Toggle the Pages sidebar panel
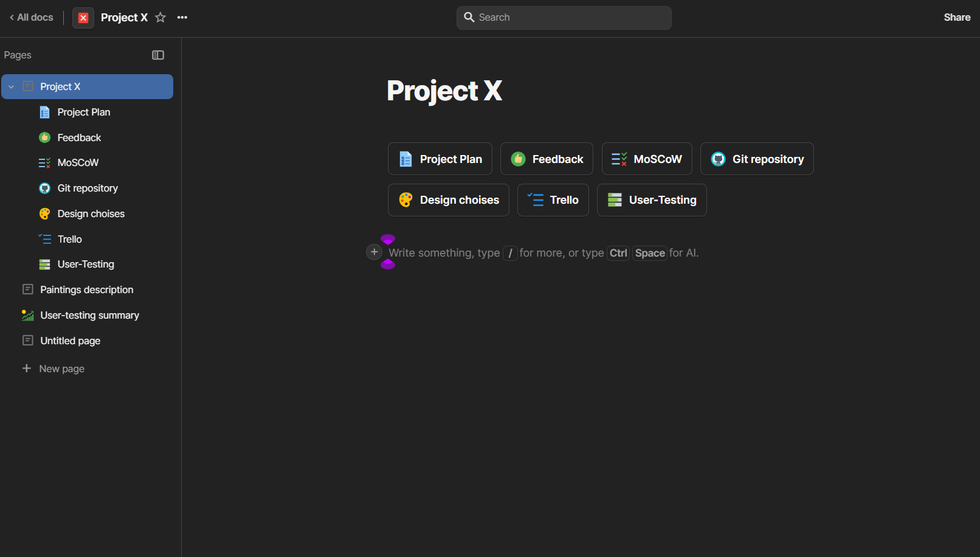 pos(158,55)
